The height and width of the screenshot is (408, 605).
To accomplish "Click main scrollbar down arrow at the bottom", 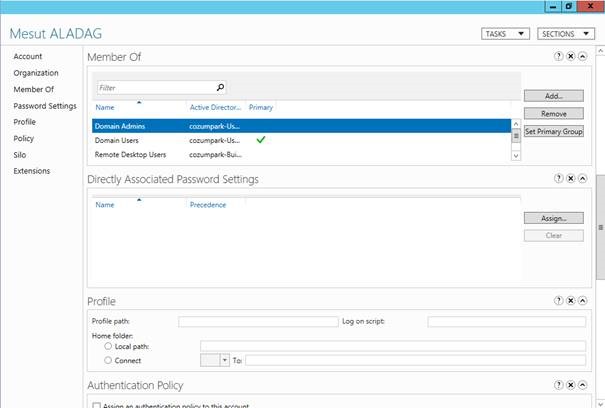I will coord(600,404).
